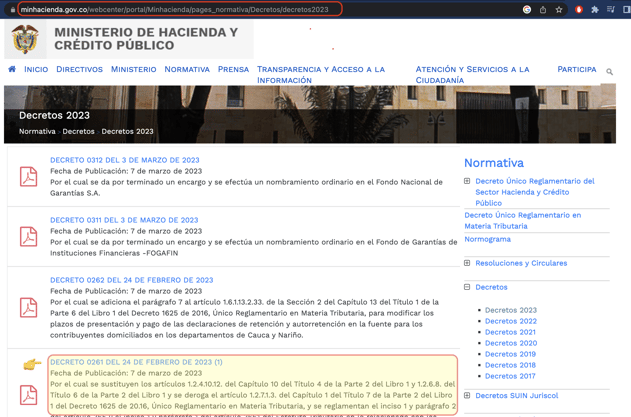The width and height of the screenshot is (631, 417).
Task: Open the extensions puzzle icon
Action: point(595,10)
